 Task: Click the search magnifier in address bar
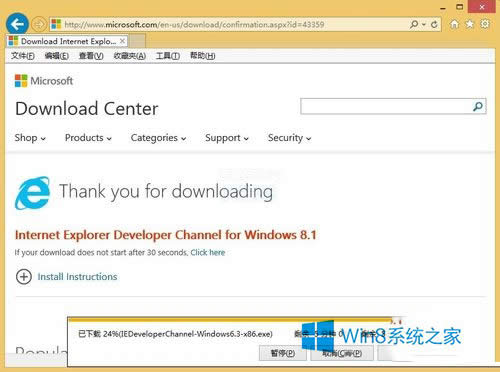click(x=414, y=24)
